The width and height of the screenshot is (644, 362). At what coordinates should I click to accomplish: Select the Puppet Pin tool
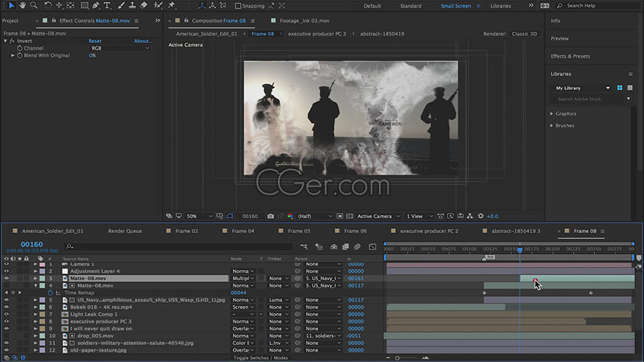tap(172, 5)
